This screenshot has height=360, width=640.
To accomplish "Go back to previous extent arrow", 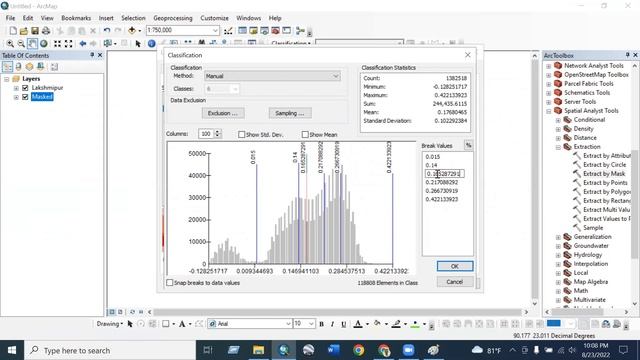I will 83,43.
